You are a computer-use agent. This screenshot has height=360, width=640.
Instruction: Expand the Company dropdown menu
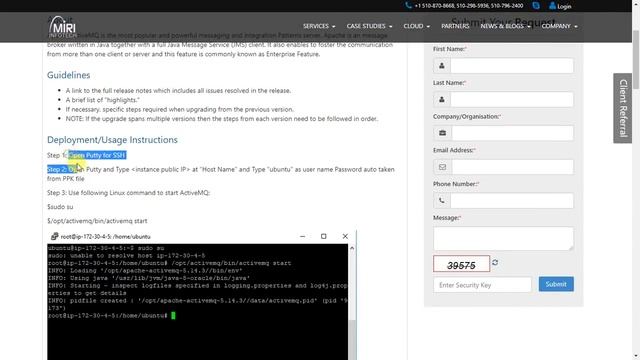tap(559, 26)
